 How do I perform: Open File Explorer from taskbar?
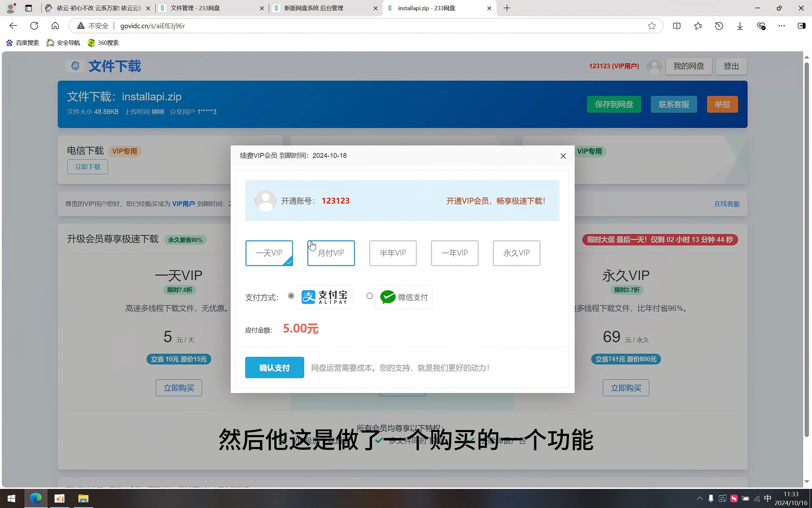[x=83, y=498]
